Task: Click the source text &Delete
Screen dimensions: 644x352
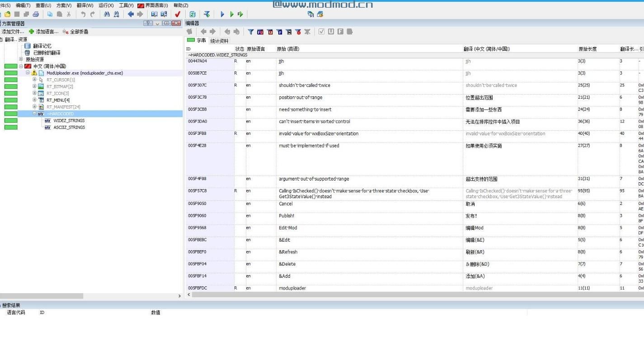Action: [x=287, y=264]
